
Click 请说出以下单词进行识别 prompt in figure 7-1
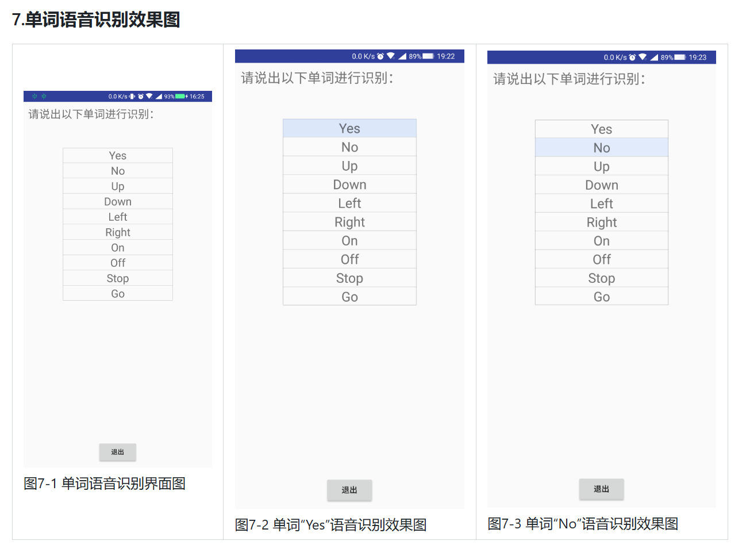click(91, 114)
